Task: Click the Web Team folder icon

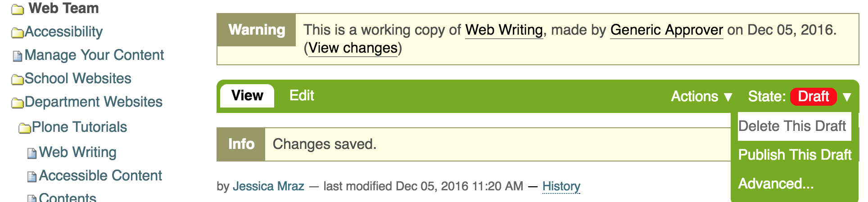Action: [x=18, y=9]
